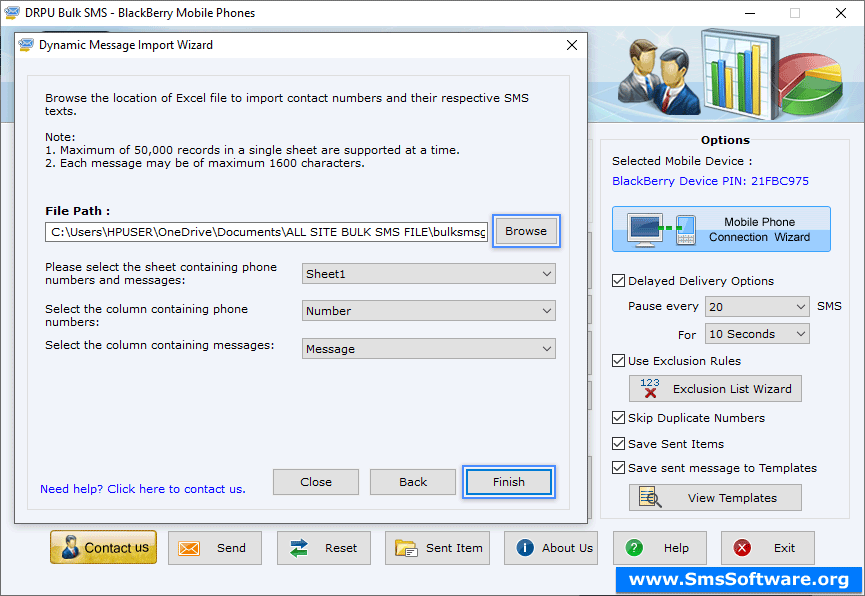Click the 'File Path :' label
This screenshot has width=865, height=596.
77,211
